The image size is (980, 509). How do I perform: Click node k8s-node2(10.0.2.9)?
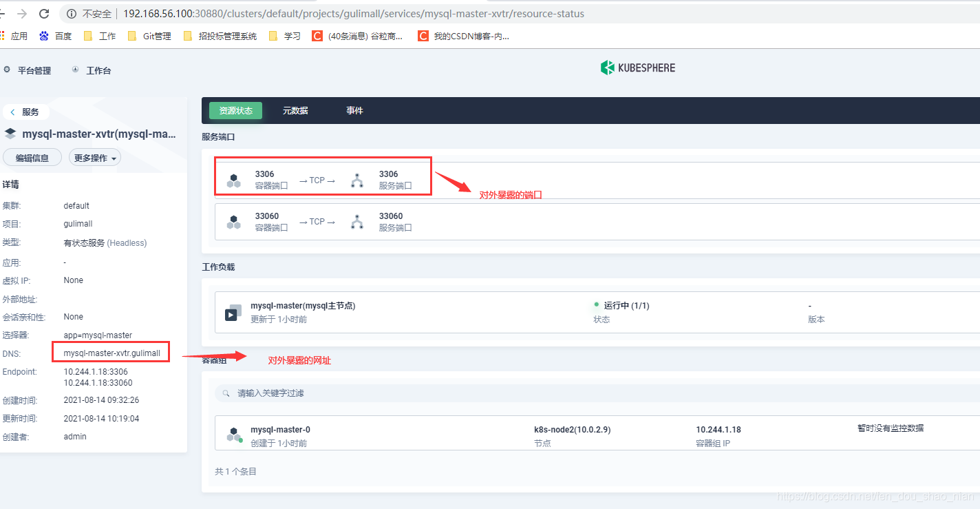click(x=572, y=429)
